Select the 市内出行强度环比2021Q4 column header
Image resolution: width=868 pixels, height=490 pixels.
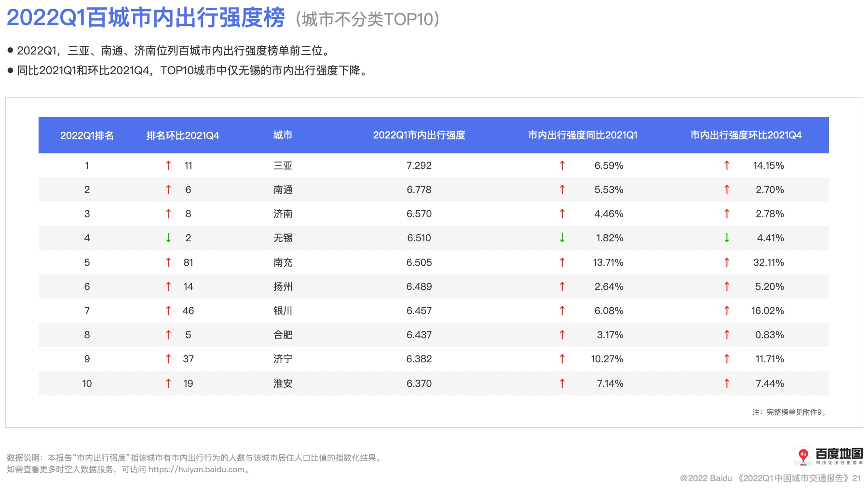click(x=746, y=136)
